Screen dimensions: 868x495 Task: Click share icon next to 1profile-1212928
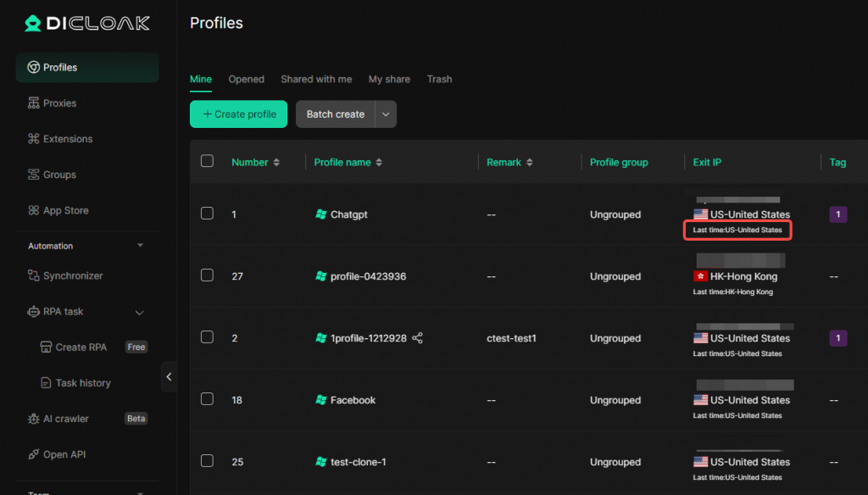point(417,337)
